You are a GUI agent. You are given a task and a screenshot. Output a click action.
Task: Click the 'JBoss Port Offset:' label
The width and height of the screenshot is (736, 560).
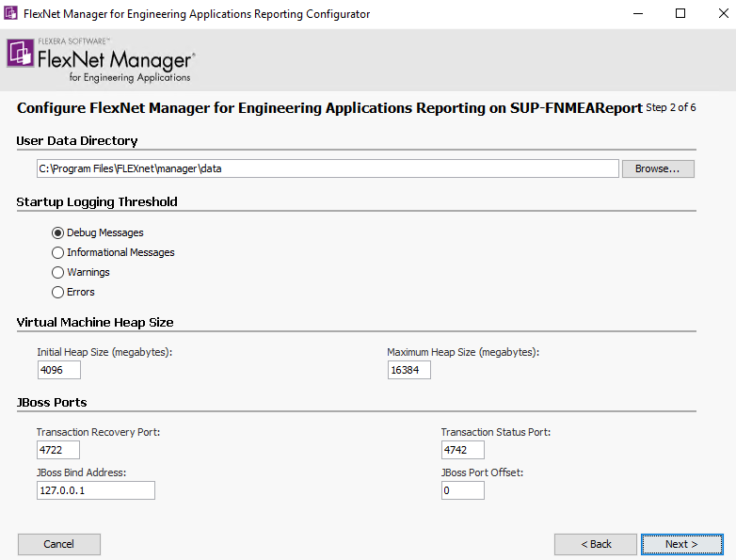[482, 472]
